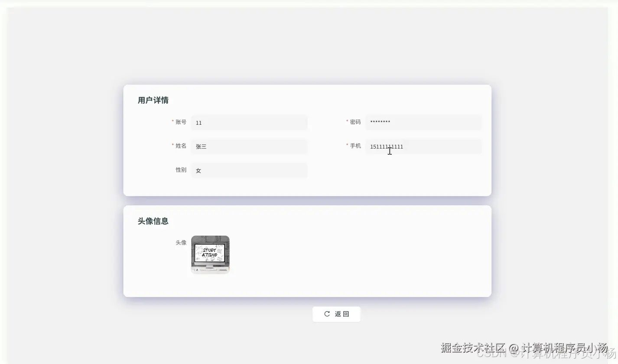This screenshot has height=364, width=618.
Task: Select the 账号 input showing 11
Action: (x=249, y=123)
